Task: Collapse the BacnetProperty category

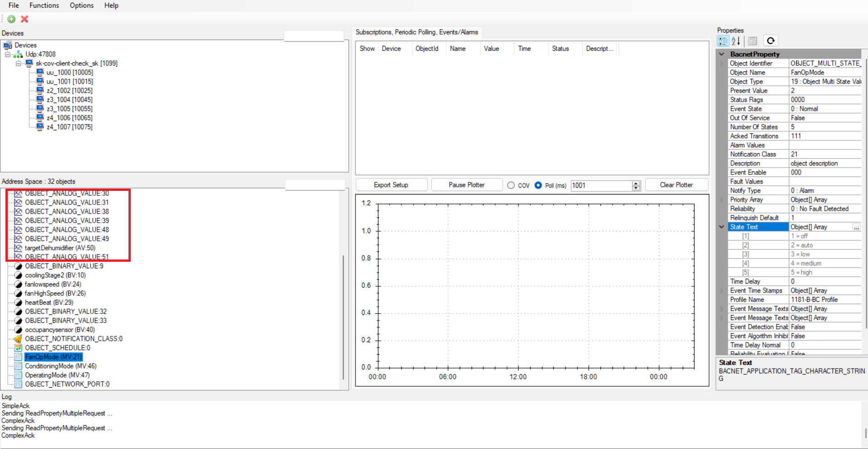Action: (x=722, y=54)
